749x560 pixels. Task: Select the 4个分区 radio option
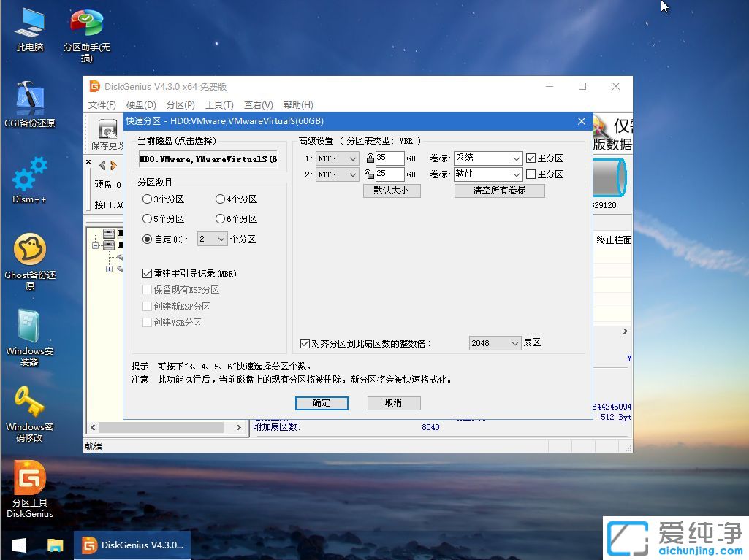click(x=221, y=199)
